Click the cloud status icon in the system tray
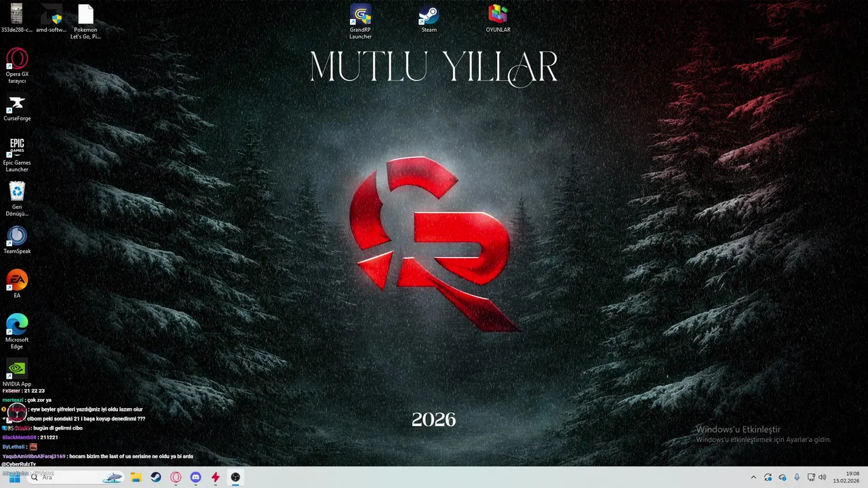This screenshot has width=868, height=488. (783, 477)
